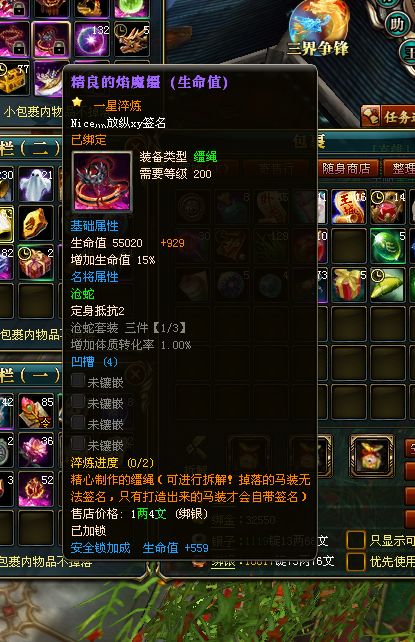415x642 pixels.
Task: Select the red 王 scroll item
Action: tap(349, 206)
